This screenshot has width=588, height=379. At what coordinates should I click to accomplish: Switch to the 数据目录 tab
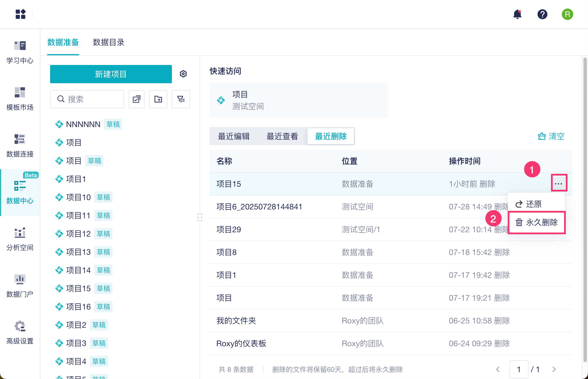[108, 42]
